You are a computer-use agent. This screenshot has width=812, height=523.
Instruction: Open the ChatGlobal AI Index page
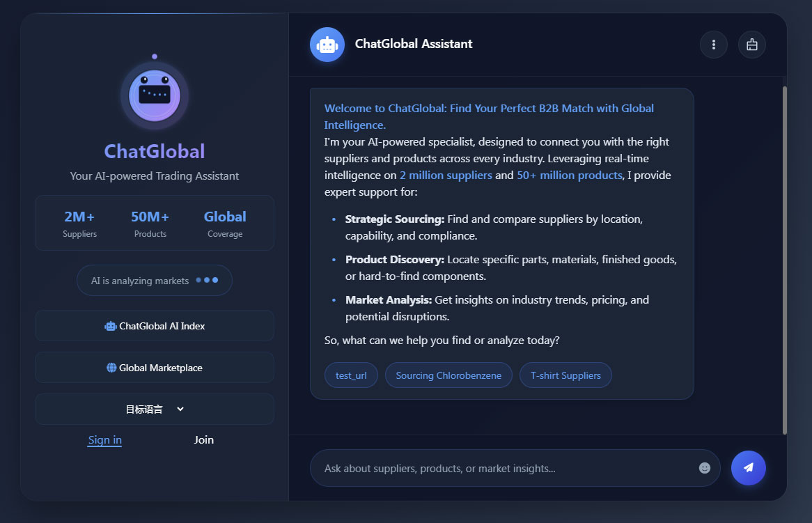162,326
